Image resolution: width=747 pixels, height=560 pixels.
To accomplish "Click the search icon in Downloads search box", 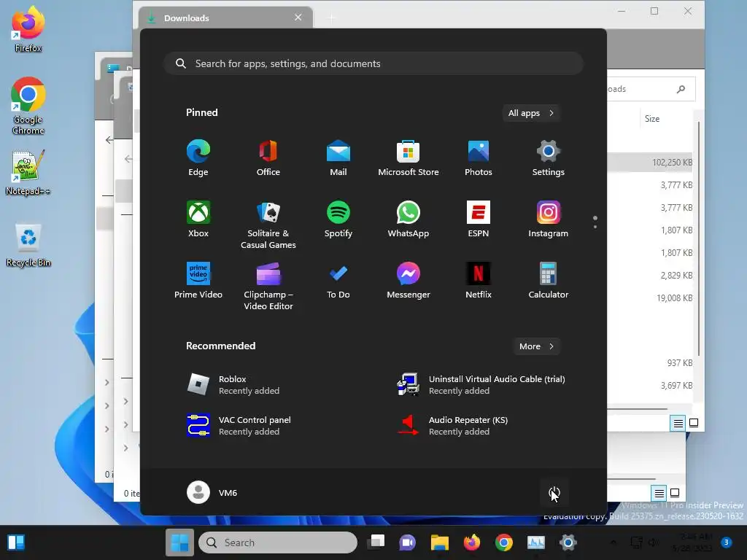I will pos(681,89).
